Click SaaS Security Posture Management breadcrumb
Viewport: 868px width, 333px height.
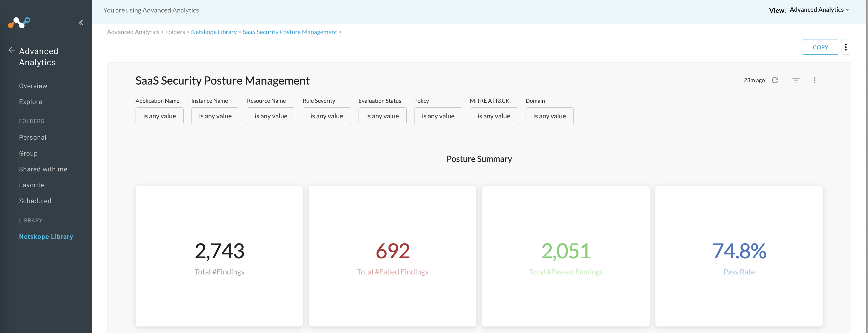[290, 32]
